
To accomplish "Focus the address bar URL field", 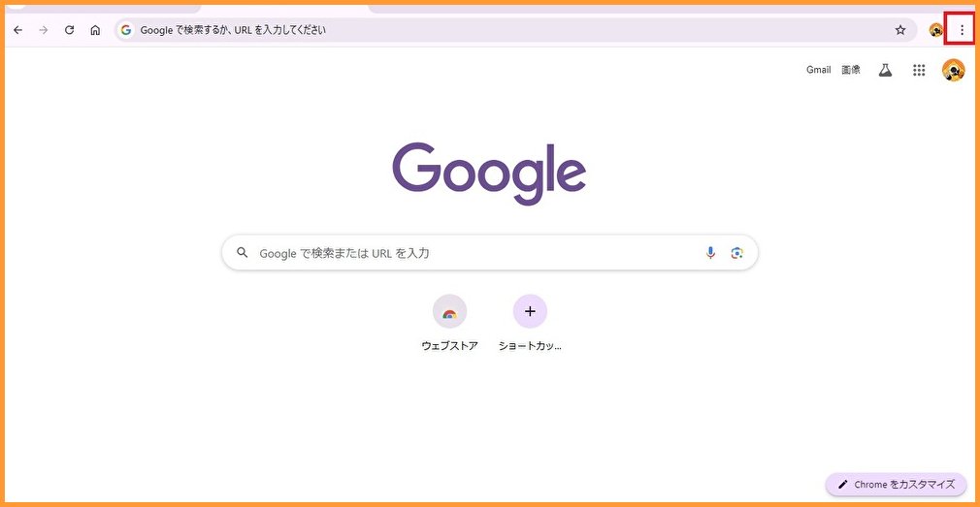I will click(515, 30).
